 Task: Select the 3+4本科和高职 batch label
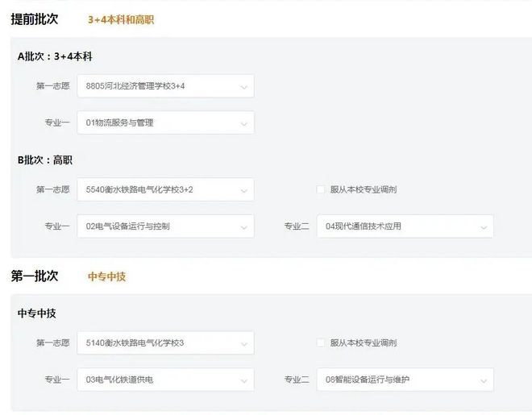click(121, 19)
